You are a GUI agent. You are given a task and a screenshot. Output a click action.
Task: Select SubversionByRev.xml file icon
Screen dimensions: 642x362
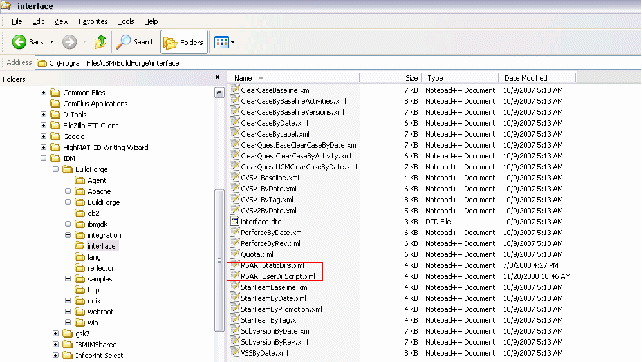pyautogui.click(x=235, y=342)
